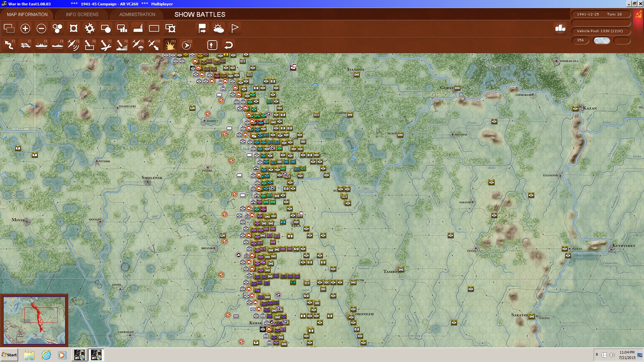Click the Minsk city on the map
The width and height of the screenshot is (644, 362).
coord(27,222)
